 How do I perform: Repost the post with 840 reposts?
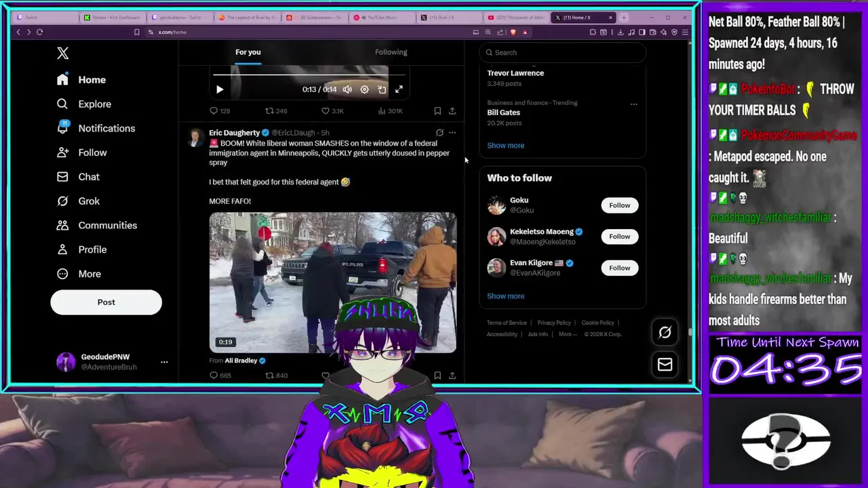tap(276, 375)
